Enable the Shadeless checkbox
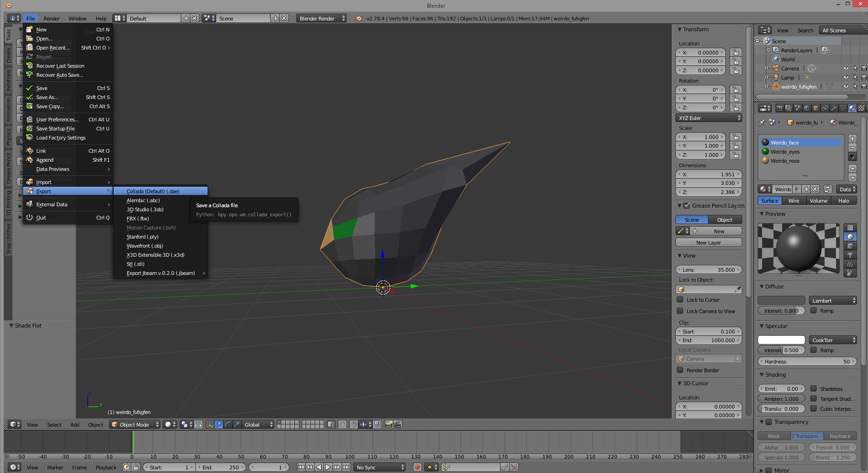The width and height of the screenshot is (868, 473). (813, 389)
